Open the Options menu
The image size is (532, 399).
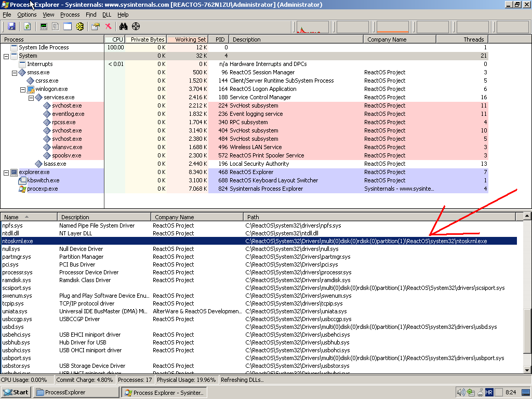27,15
